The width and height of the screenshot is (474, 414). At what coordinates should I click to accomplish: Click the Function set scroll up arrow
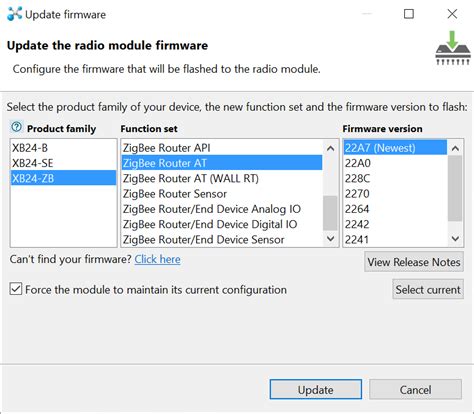pyautogui.click(x=330, y=148)
